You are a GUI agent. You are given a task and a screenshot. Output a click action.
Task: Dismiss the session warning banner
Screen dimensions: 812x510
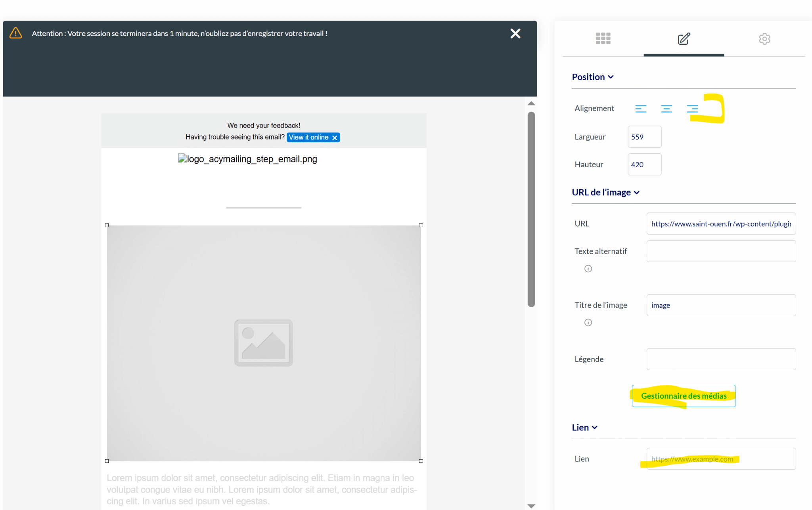[515, 34]
